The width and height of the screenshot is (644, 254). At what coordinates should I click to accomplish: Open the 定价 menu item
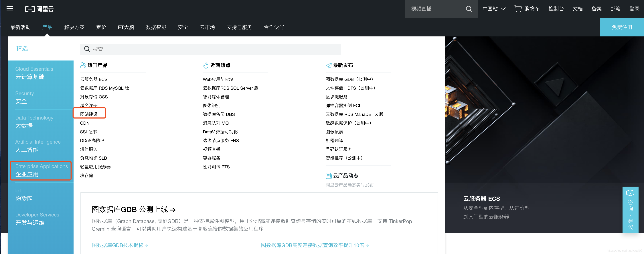[101, 27]
